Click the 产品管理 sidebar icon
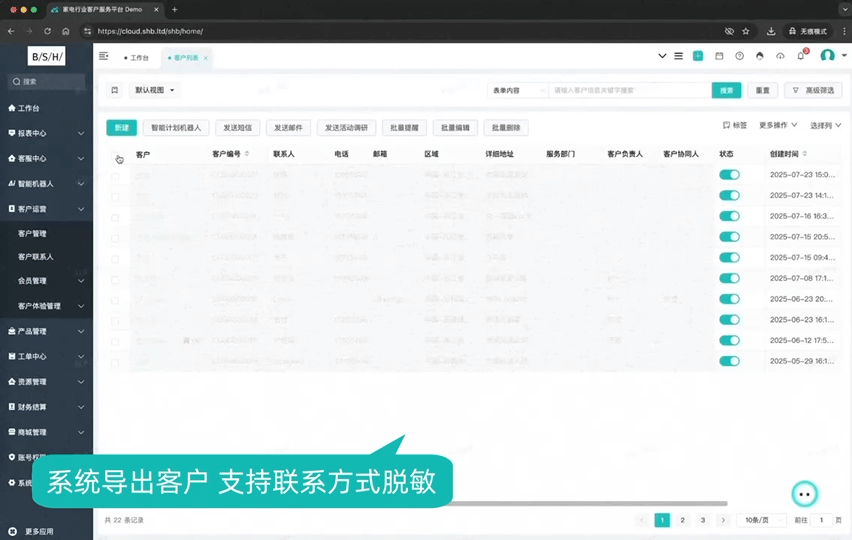 point(12,331)
